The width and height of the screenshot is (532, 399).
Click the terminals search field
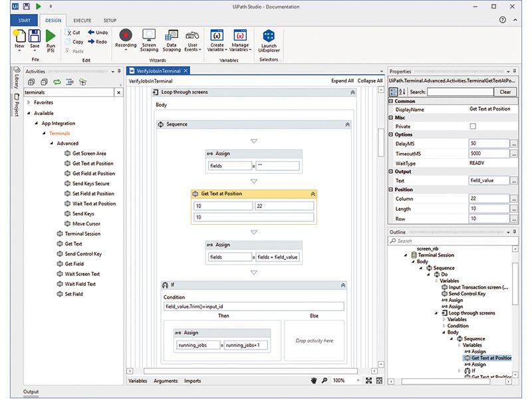pos(69,92)
